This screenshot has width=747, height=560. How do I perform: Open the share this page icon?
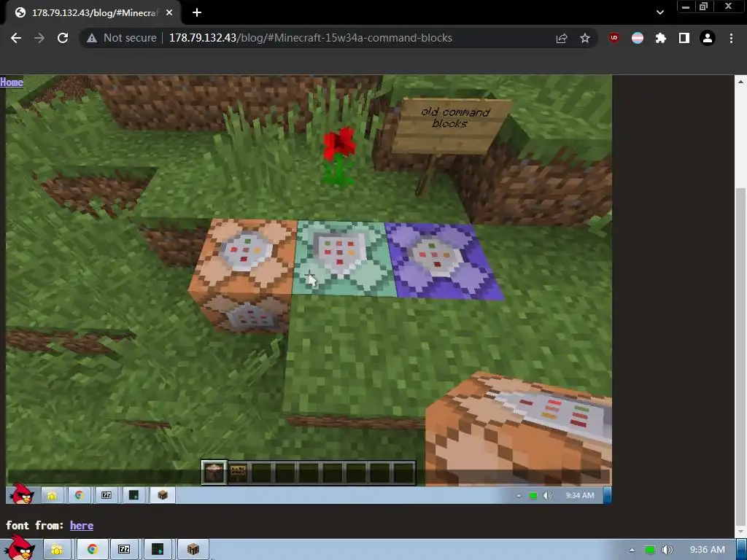(562, 38)
